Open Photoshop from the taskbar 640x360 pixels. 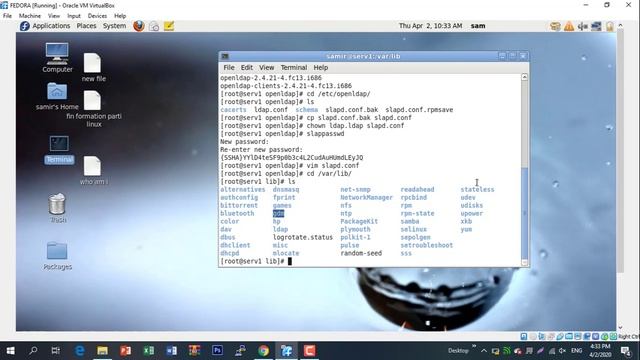(x=217, y=351)
